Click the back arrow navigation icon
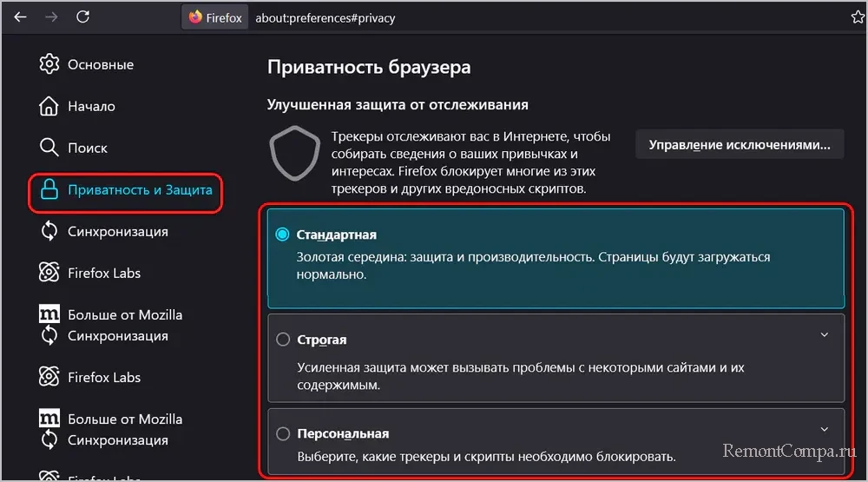 pos(20,17)
